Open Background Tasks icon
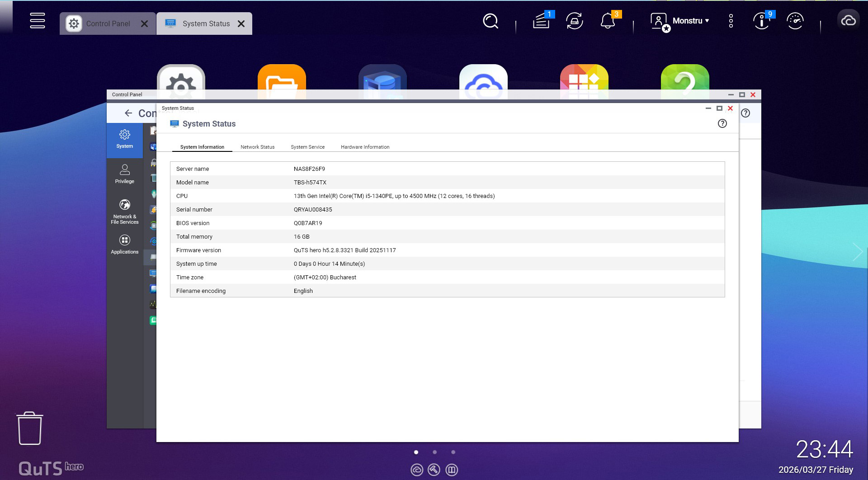868x480 pixels. pos(541,21)
